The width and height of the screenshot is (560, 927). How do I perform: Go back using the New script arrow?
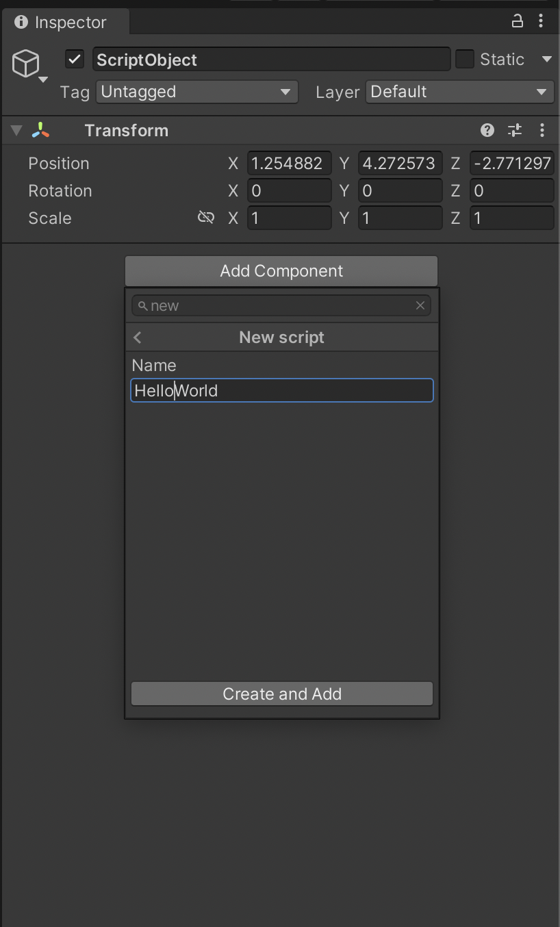pyautogui.click(x=138, y=338)
